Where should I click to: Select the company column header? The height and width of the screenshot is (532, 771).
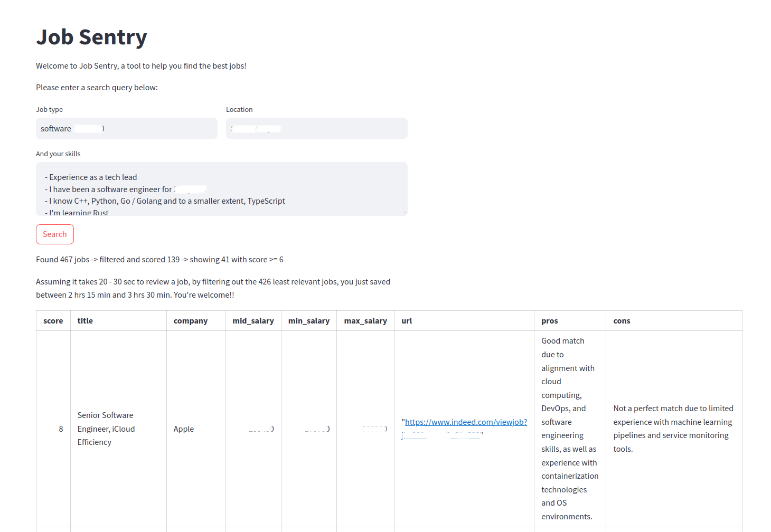(191, 321)
